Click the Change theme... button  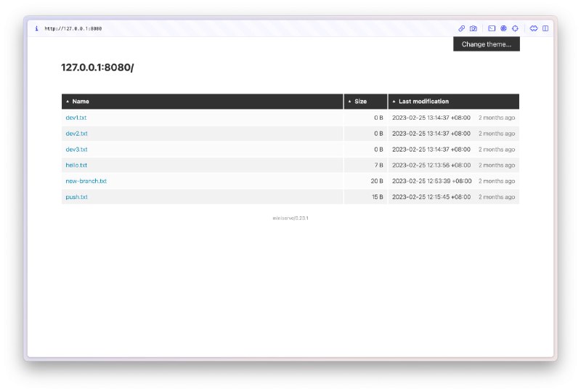(486, 44)
